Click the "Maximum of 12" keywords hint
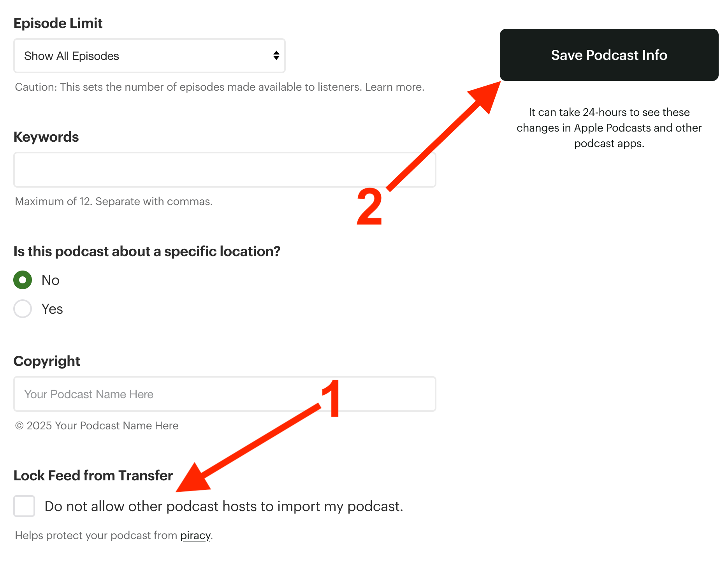728x566 pixels. [114, 202]
